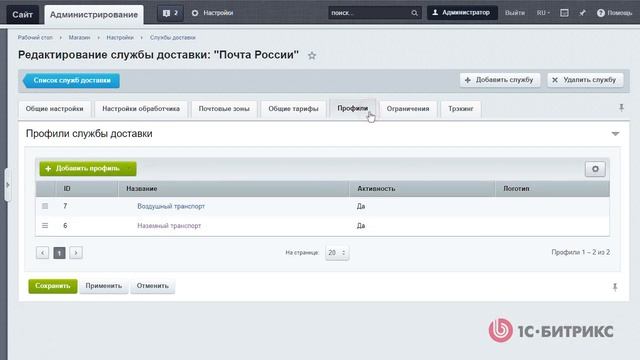
Task: Open the Настройки breadcrumb link
Action: [x=120, y=38]
